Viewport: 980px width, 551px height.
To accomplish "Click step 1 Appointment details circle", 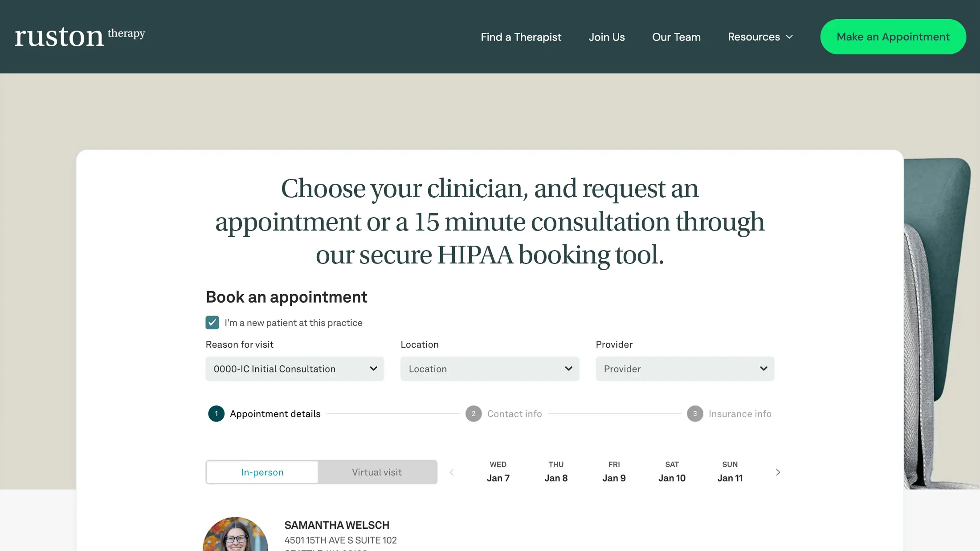I will 216,414.
